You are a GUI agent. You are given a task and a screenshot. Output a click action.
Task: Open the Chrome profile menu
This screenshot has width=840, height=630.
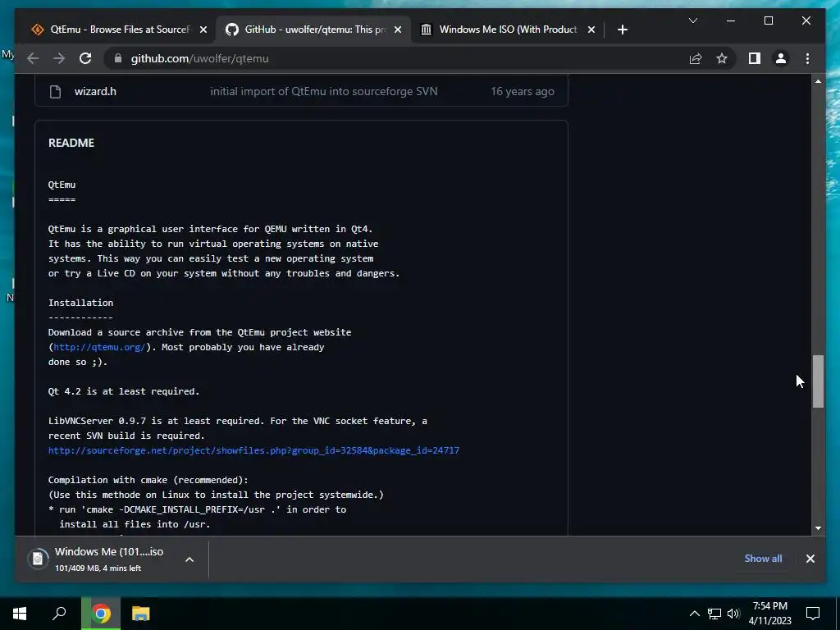781,58
